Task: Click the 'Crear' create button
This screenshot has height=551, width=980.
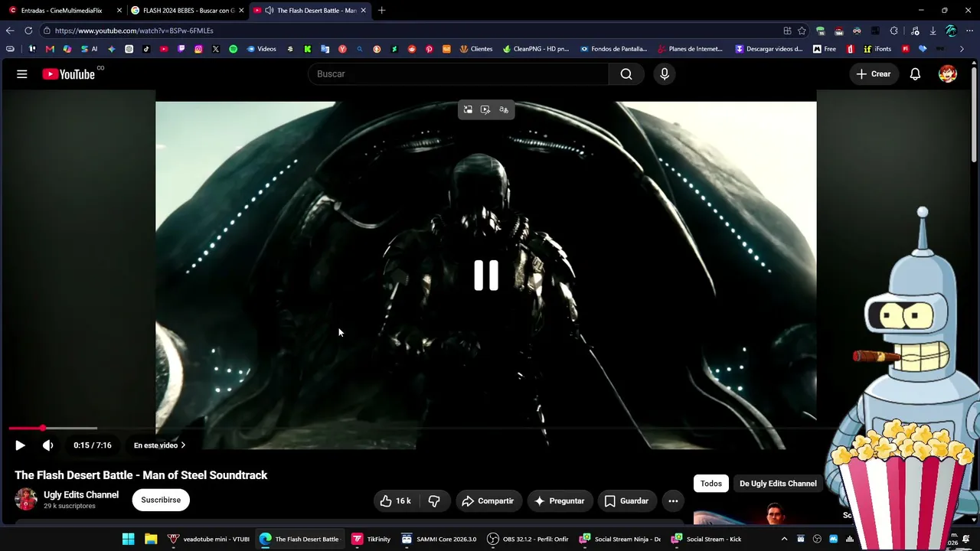Action: (873, 74)
